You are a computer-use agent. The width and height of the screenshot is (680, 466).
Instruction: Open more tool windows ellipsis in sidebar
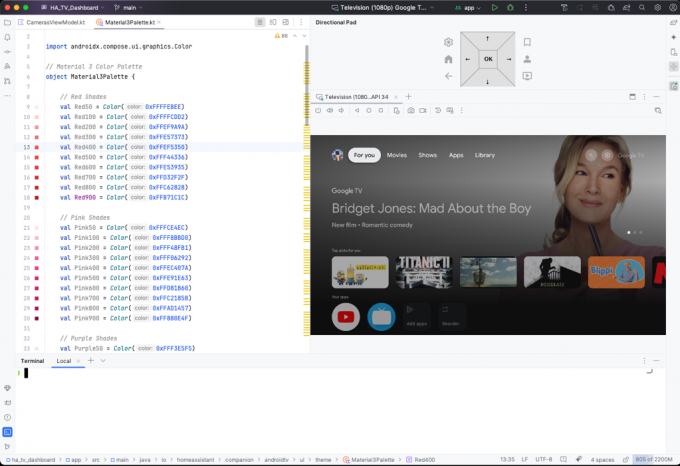[x=7, y=96]
